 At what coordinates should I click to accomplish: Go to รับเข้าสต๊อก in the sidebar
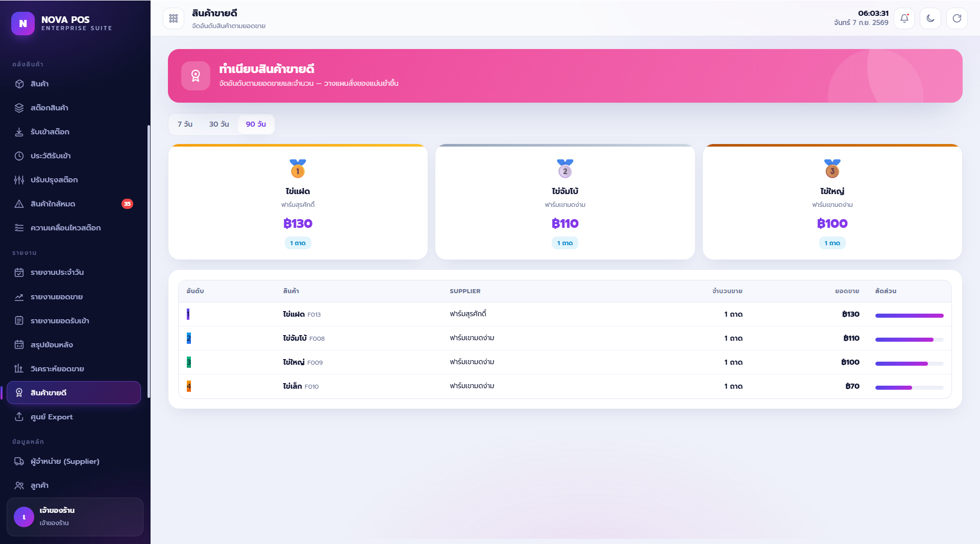click(73, 132)
